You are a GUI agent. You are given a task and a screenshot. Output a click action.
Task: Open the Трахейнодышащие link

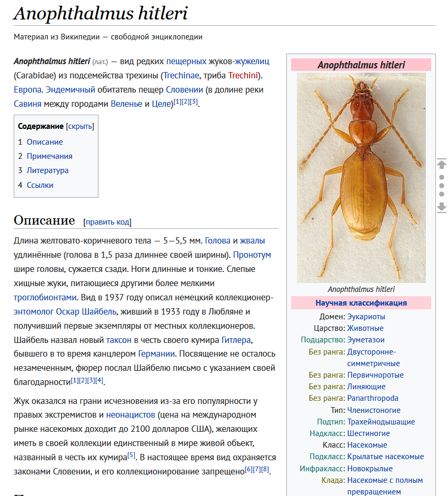381,422
